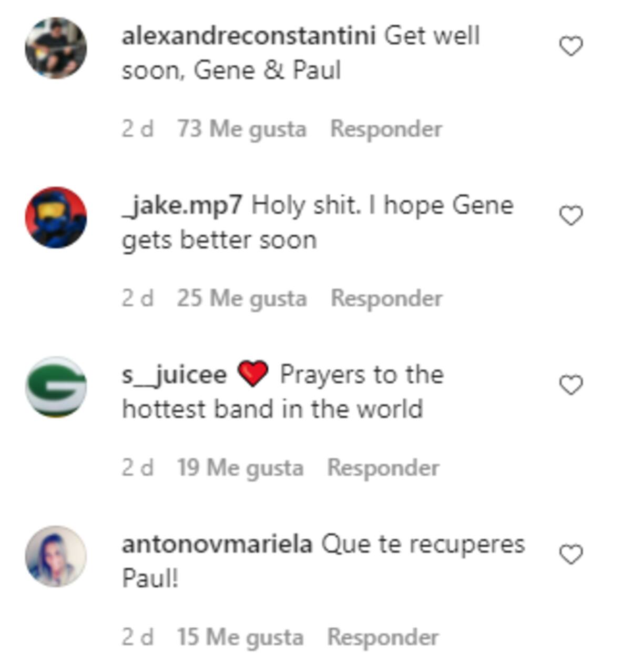This screenshot has width=631, height=672.
Task: View the 25 Me gusta likes list
Action: click(241, 299)
